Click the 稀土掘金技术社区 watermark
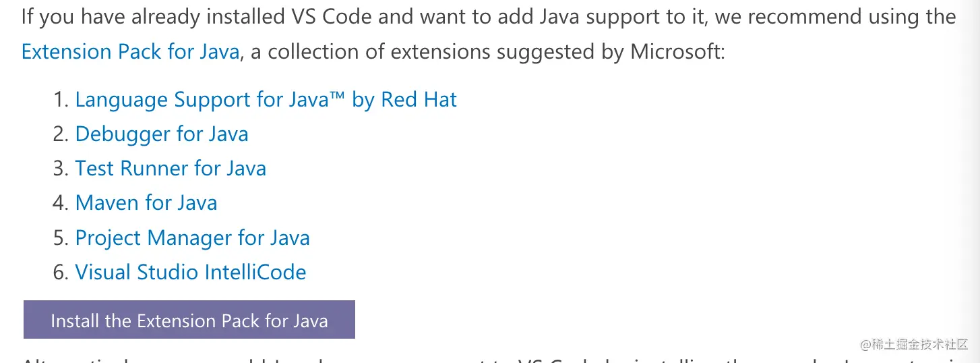Screen dimensions: 980x363 [914, 345]
